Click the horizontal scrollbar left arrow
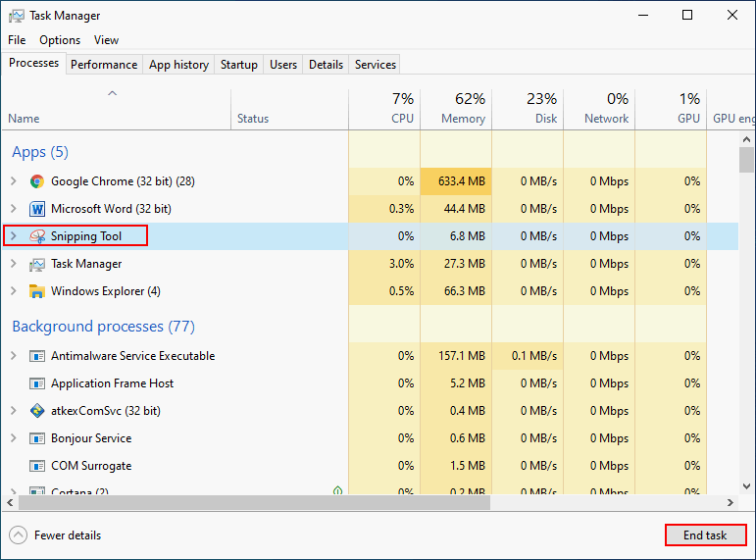This screenshot has width=756, height=560. point(10,502)
